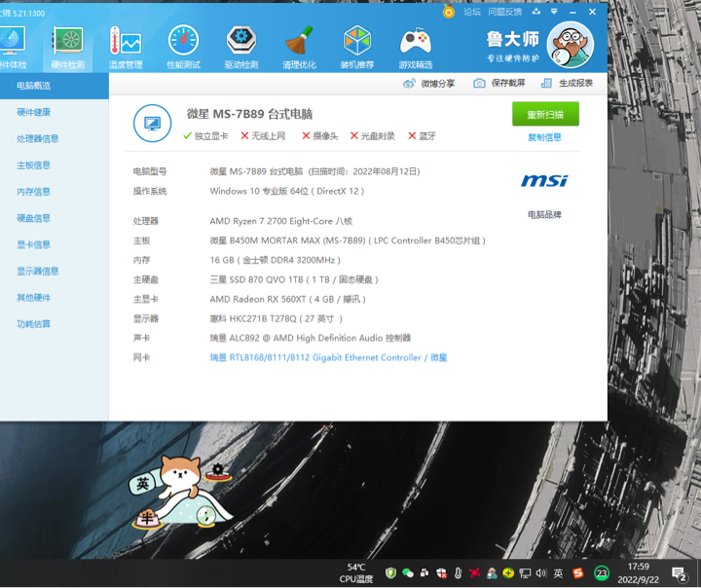Share via 微博分享
This screenshot has height=588, width=701.
tap(428, 83)
